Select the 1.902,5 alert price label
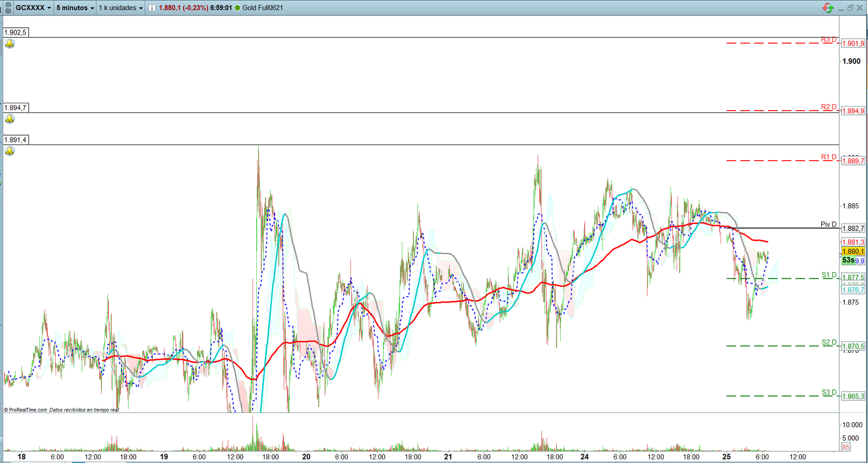Screen dimensions: 868x463 [x=15, y=32]
